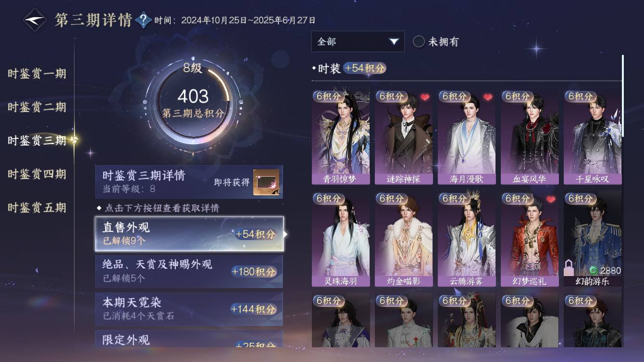Click the upcoming reward frame icon
The height and width of the screenshot is (362, 644).
pyautogui.click(x=266, y=182)
